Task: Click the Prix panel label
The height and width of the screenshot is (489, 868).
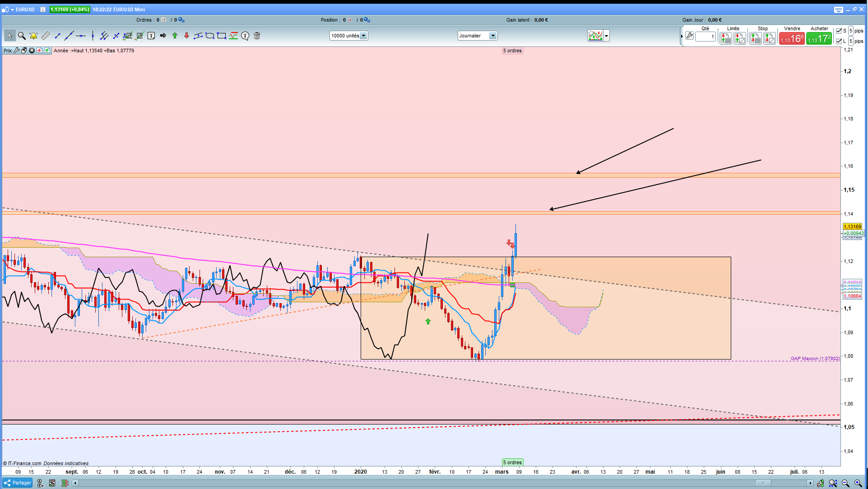Action: (x=8, y=51)
